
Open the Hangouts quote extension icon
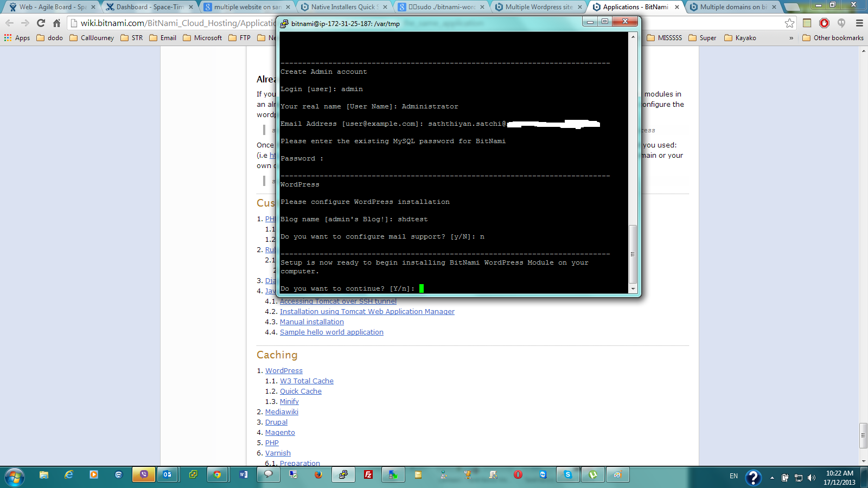841,23
